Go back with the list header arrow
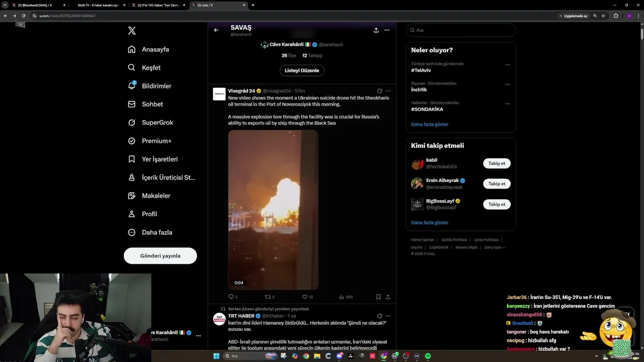Viewport: 644px width, 362px height. (x=216, y=30)
